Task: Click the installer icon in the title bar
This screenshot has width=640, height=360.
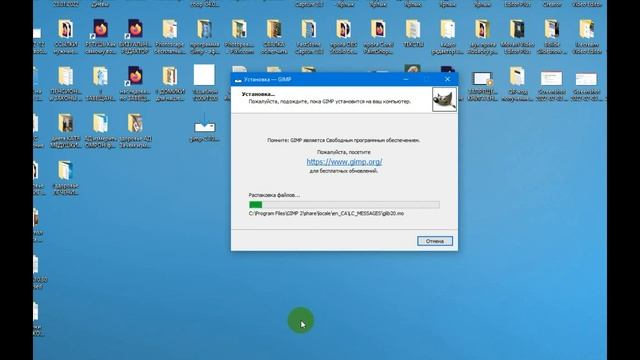Action: 238,80
